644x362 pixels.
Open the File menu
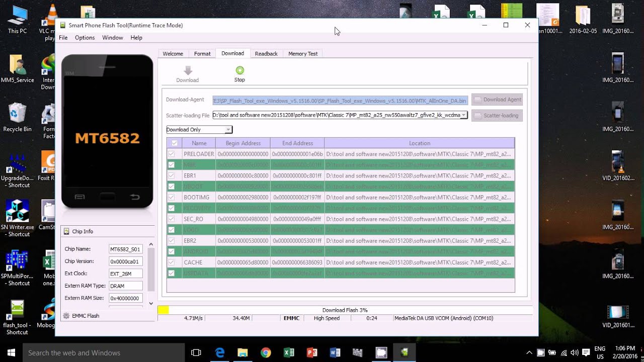(x=63, y=38)
